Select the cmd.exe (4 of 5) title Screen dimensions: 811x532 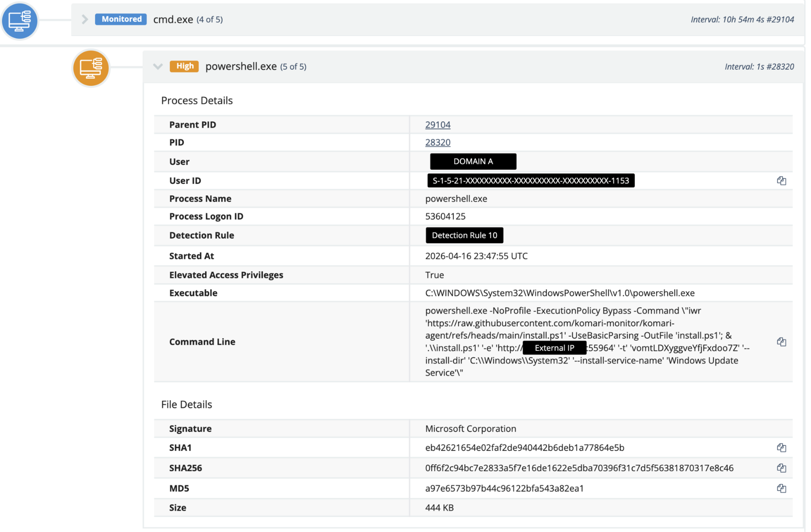coord(188,19)
